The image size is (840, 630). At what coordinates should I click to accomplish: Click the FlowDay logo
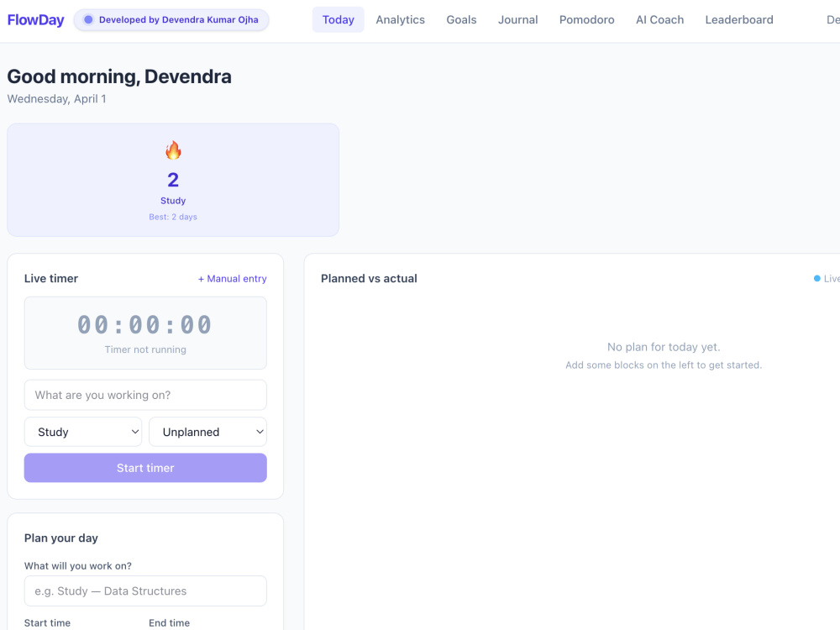35,20
